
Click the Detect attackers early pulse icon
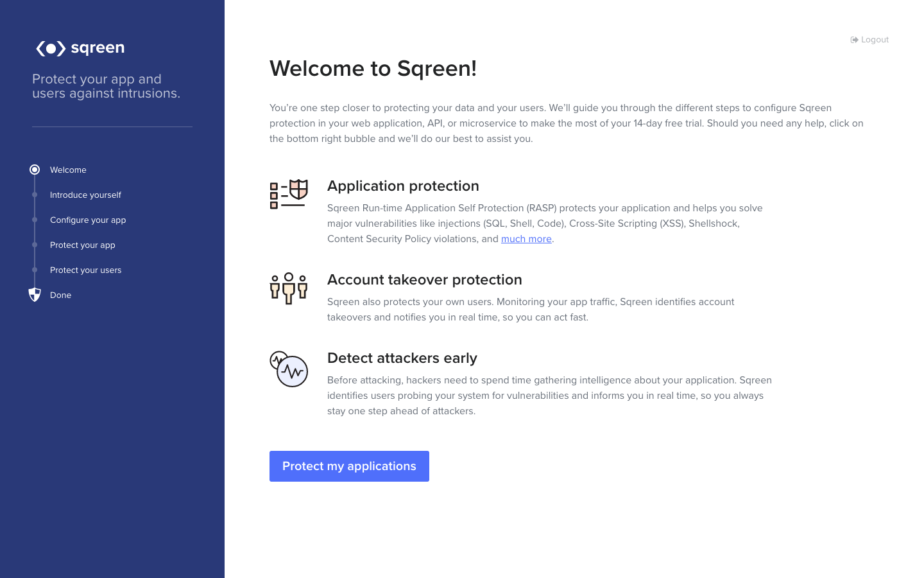coord(289,369)
